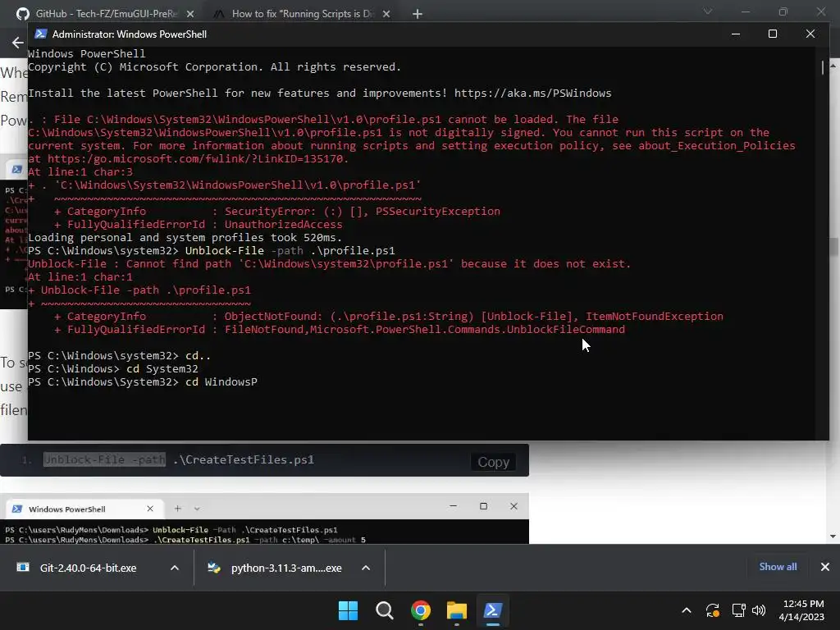Viewport: 840px width, 630px height.
Task: Click the python-3.11.3 download item
Action: pyautogui.click(x=286, y=568)
